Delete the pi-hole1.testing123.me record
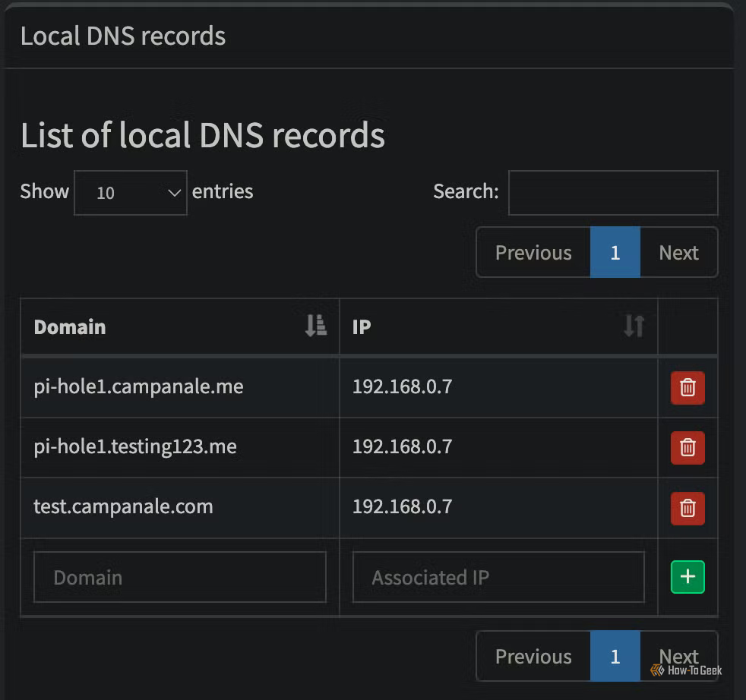Screen dimensions: 746x700 (688, 447)
